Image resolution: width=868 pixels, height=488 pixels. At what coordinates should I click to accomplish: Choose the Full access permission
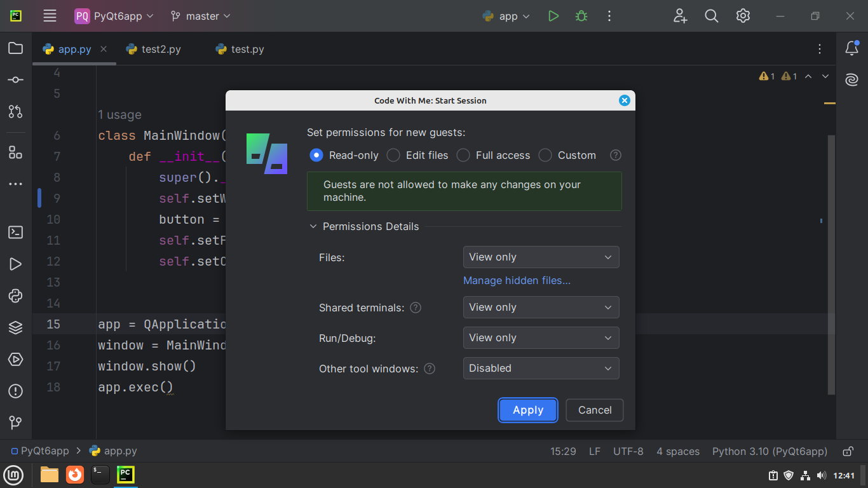463,155
